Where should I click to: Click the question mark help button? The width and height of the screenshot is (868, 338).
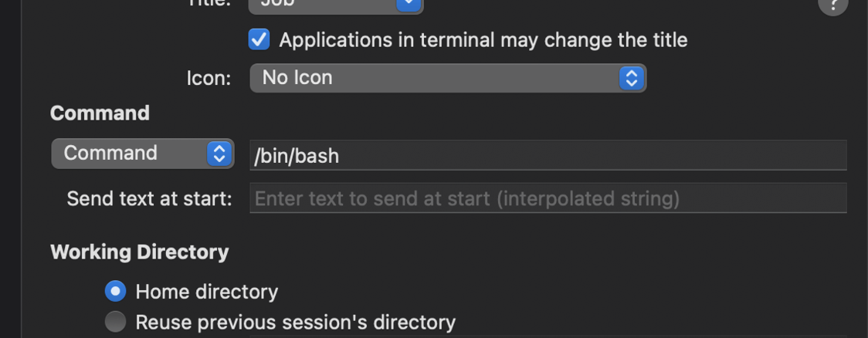(832, 5)
